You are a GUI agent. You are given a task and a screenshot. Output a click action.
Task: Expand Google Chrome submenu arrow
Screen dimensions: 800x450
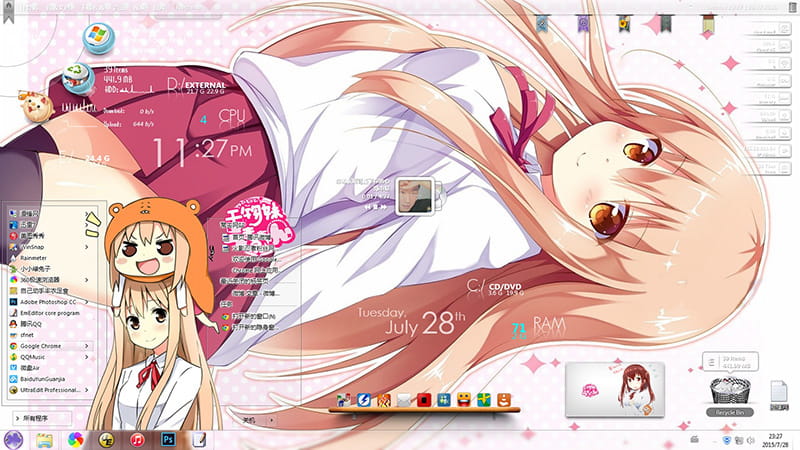(x=87, y=346)
